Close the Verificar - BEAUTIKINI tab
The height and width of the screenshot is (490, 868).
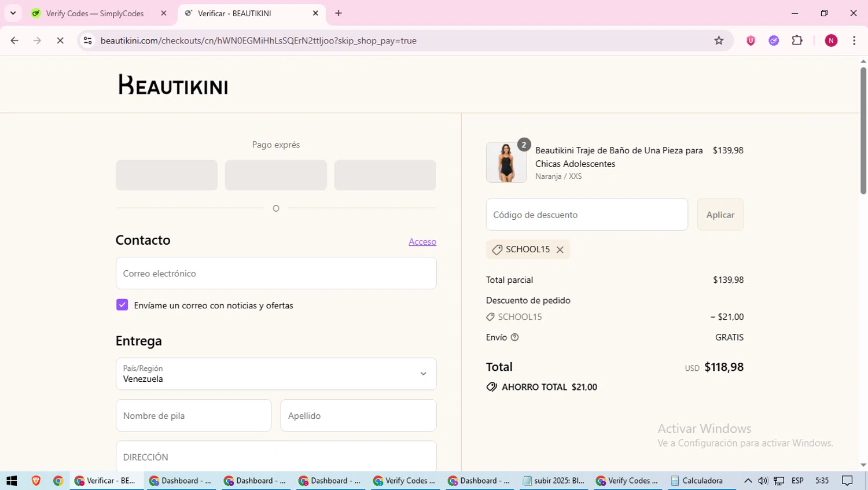point(315,13)
